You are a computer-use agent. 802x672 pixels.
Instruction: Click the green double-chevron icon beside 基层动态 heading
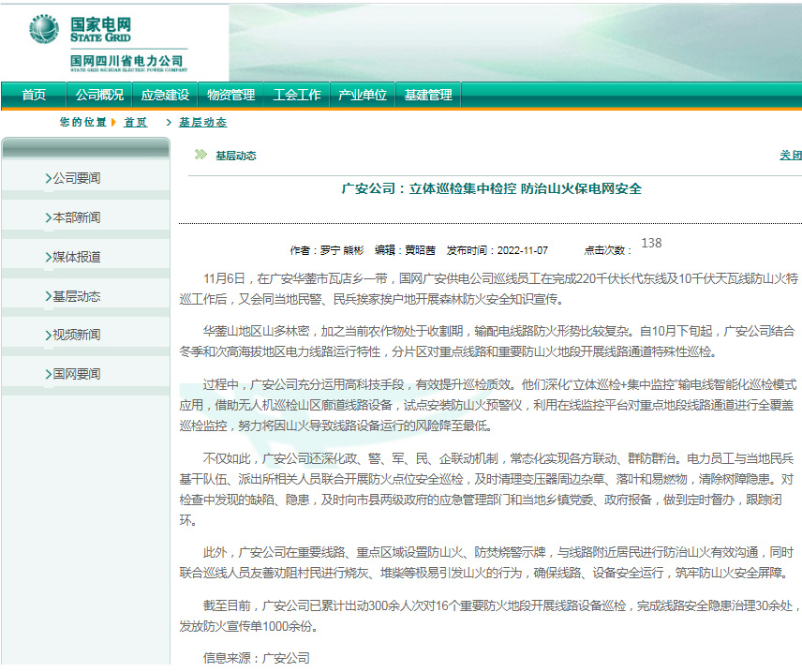pos(201,155)
